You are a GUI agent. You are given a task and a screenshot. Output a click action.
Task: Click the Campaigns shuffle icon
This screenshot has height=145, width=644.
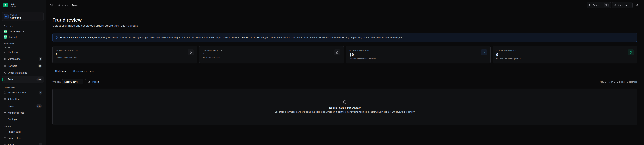[5, 59]
